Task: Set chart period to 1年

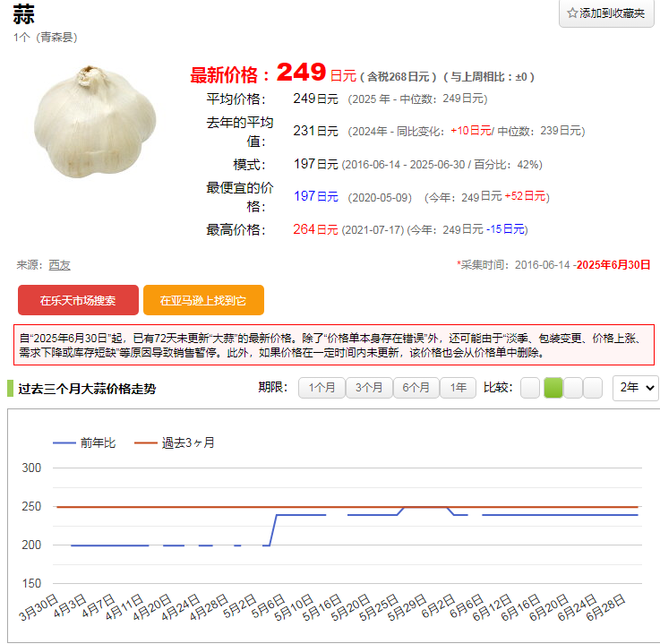Action: pos(458,388)
